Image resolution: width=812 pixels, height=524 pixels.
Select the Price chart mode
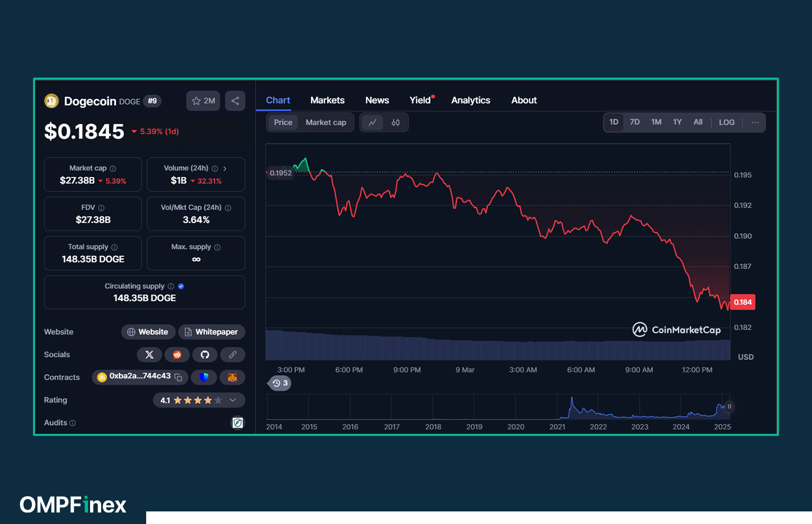pos(283,123)
